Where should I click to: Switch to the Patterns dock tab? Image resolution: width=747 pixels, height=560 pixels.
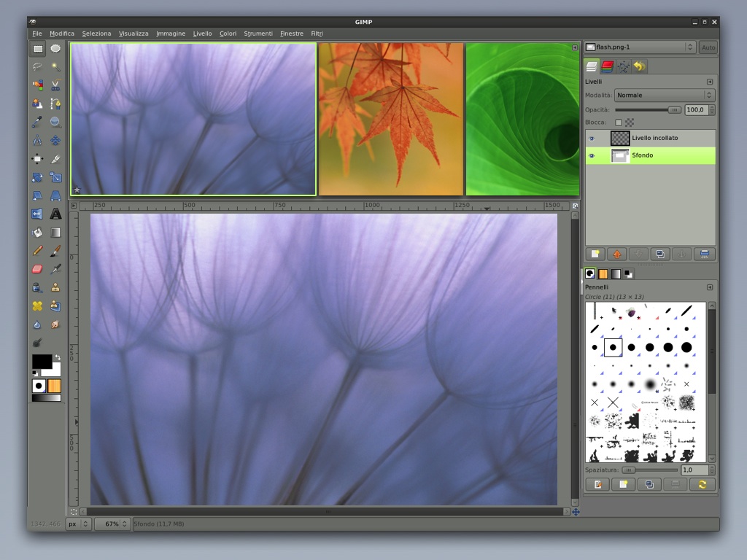pos(603,273)
